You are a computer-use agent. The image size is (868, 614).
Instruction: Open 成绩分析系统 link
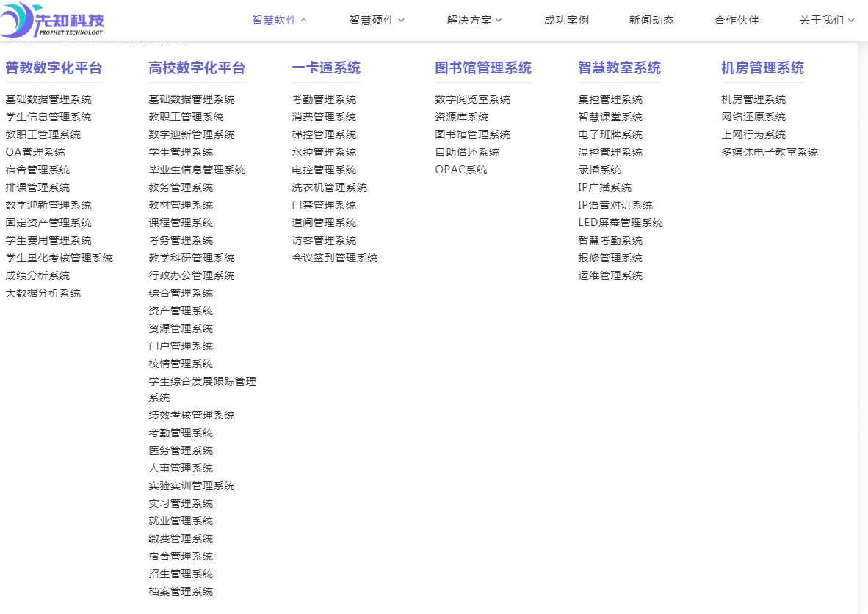pos(37,275)
